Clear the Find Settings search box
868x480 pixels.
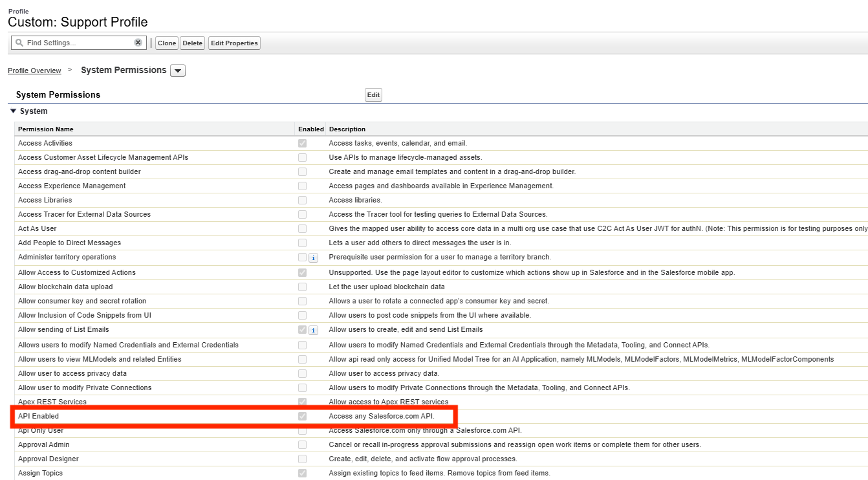(x=138, y=43)
